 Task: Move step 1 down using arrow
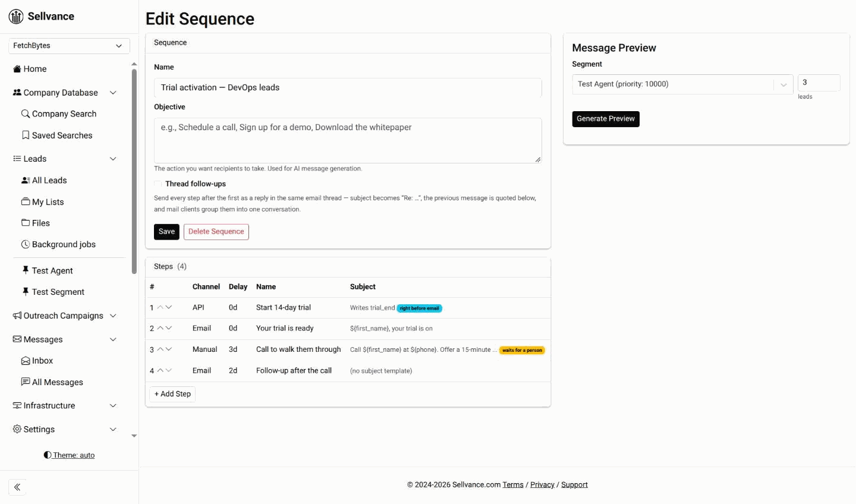click(169, 307)
